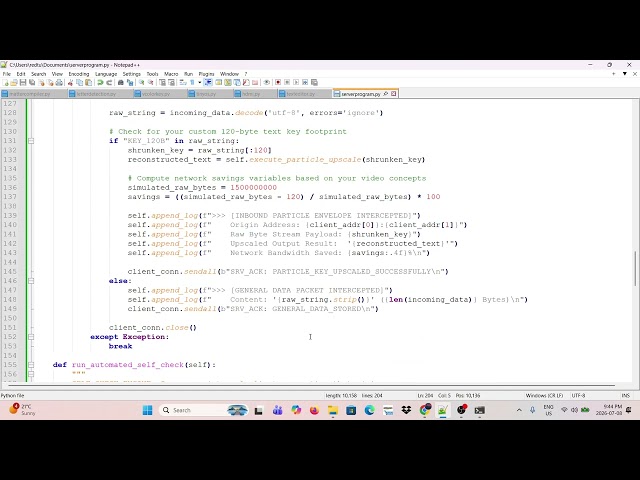The height and width of the screenshot is (480, 640).
Task: Click Windows (CR LF) in status bar
Action: click(544, 396)
